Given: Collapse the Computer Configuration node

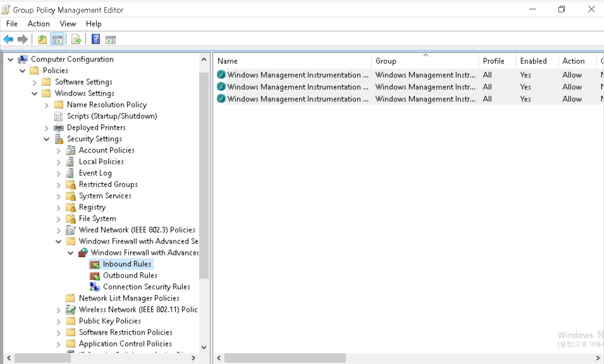Looking at the screenshot, I should 10,59.
